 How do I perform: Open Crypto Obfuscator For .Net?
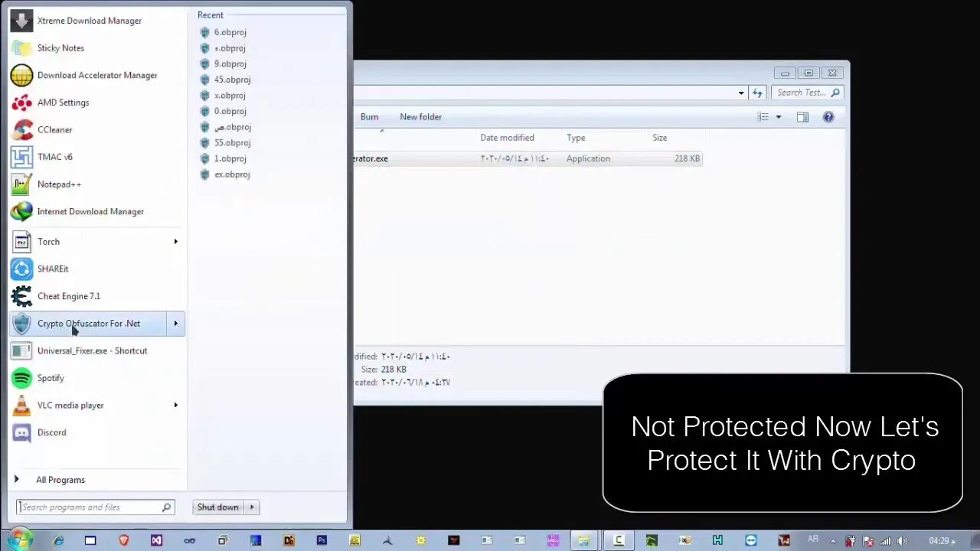coord(89,324)
